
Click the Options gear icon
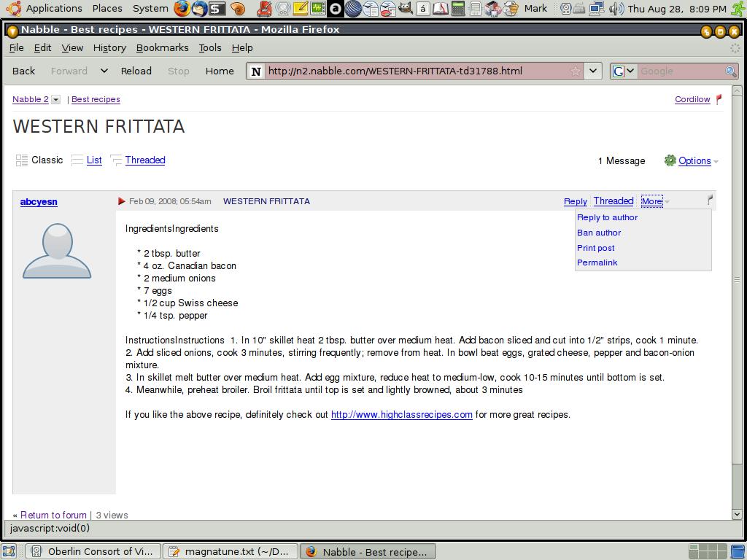pyautogui.click(x=670, y=160)
